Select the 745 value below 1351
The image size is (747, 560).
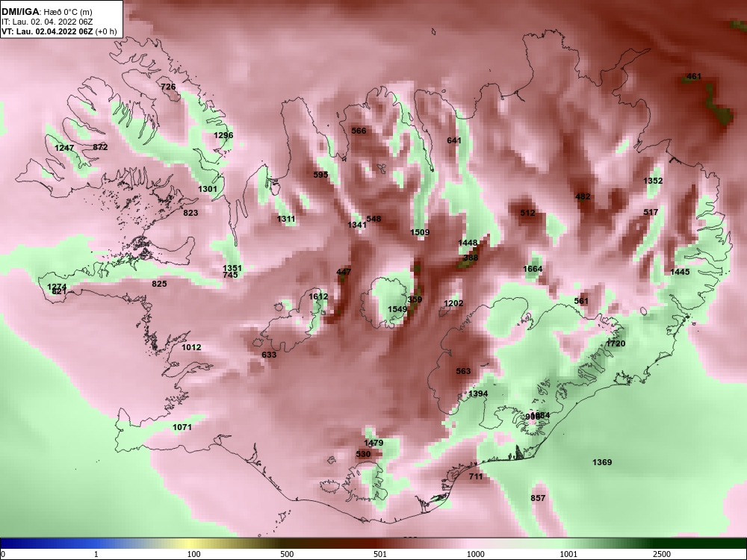tap(230, 275)
